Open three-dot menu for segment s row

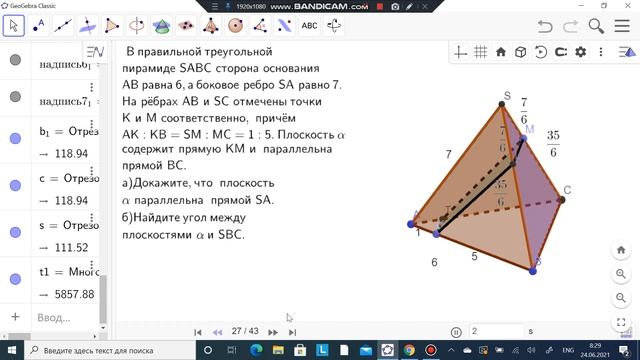[x=91, y=218]
